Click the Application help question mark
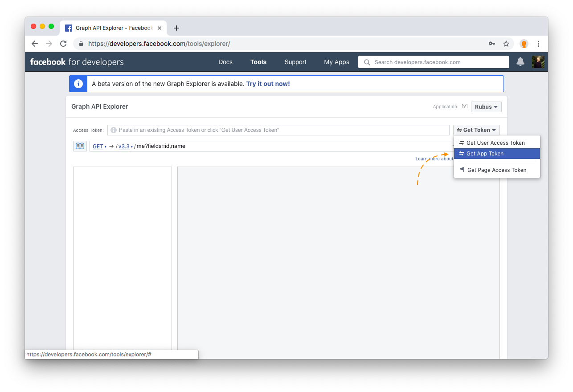 coord(465,106)
